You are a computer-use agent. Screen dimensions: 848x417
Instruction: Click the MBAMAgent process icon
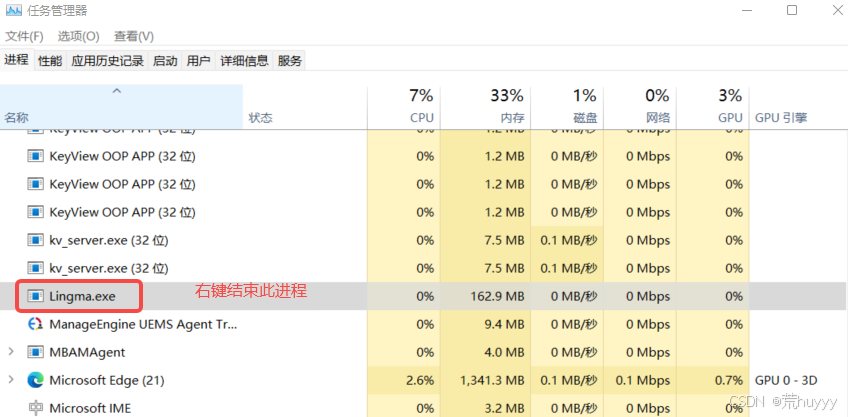point(35,352)
